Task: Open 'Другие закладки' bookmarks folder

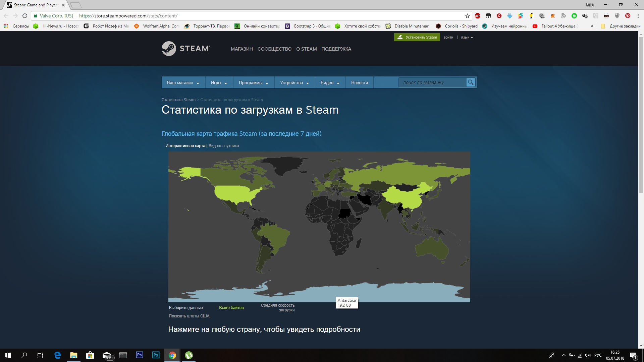Action: pos(621,26)
